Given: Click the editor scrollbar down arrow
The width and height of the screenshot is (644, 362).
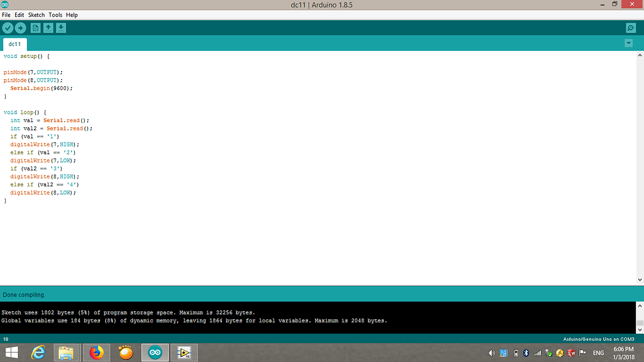Looking at the screenshot, I should click(640, 280).
